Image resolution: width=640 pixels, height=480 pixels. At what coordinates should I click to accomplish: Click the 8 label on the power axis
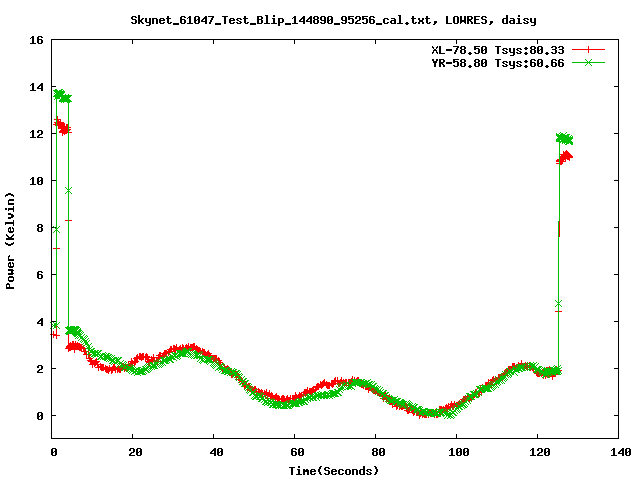[x=39, y=228]
